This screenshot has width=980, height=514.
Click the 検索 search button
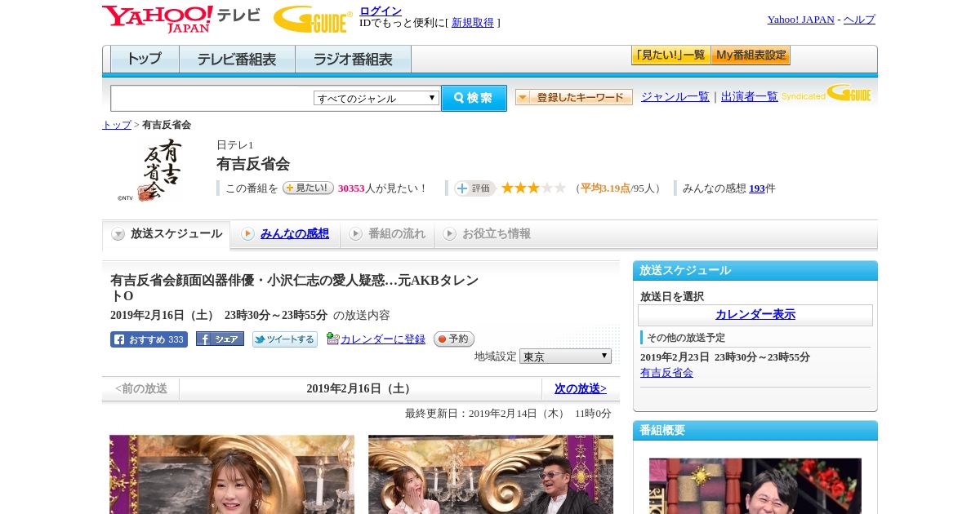click(474, 98)
